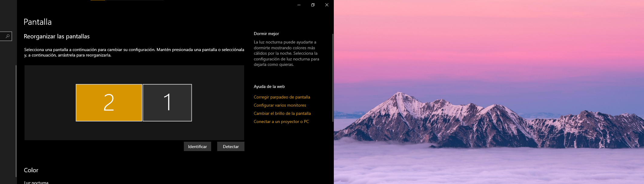Image resolution: width=644 pixels, height=184 pixels.
Task: Follow the Cambiar el brillo de la pantalla link
Action: tap(282, 113)
